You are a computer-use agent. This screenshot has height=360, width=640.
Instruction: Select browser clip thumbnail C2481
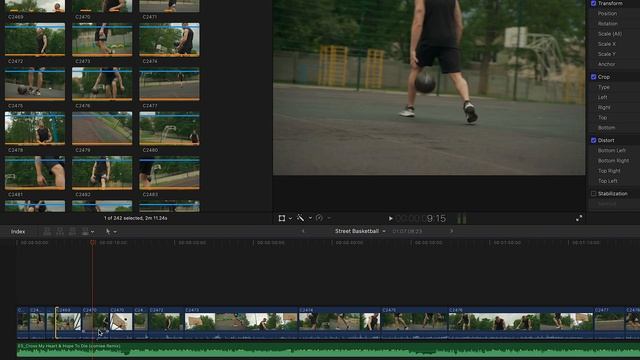[x=35, y=173]
